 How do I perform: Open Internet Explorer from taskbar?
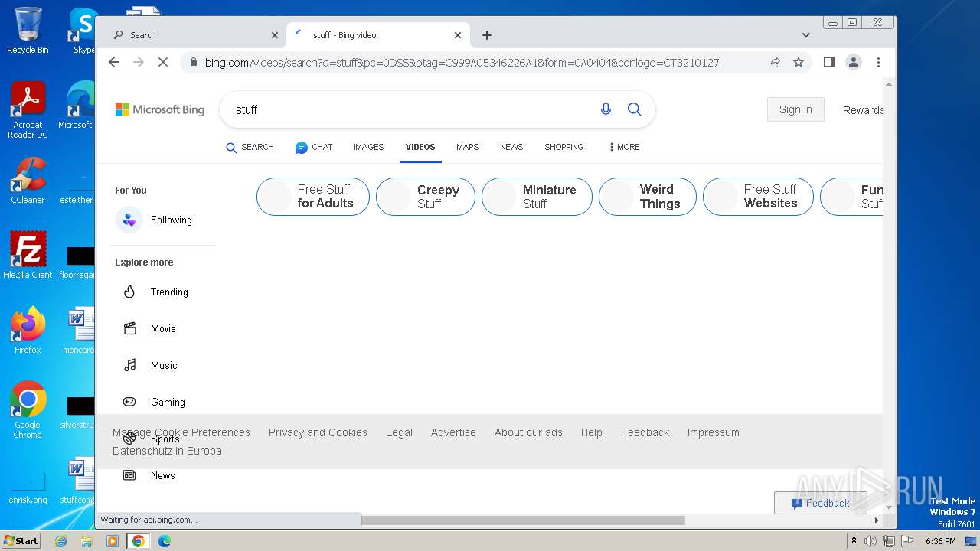pyautogui.click(x=60, y=541)
